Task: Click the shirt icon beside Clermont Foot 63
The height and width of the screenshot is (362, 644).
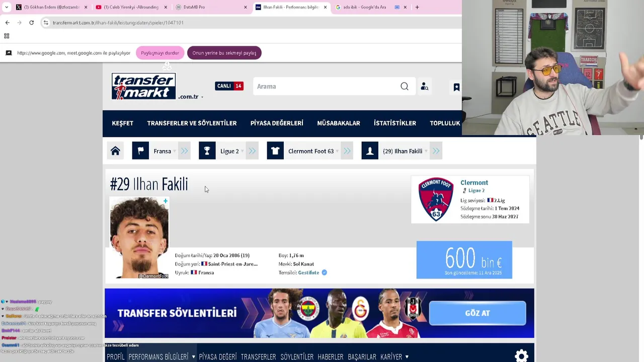Action: 275,151
